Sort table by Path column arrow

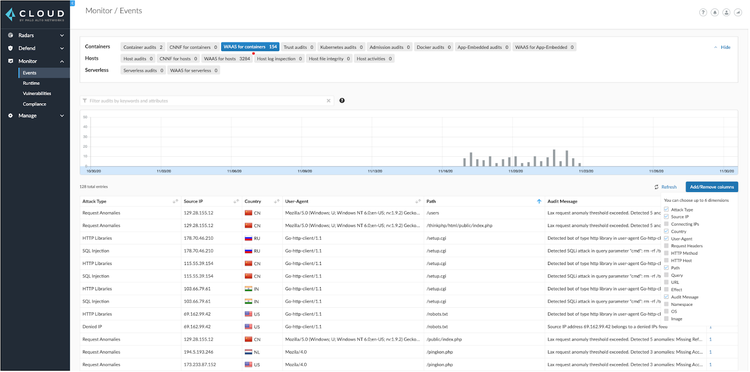coord(540,202)
